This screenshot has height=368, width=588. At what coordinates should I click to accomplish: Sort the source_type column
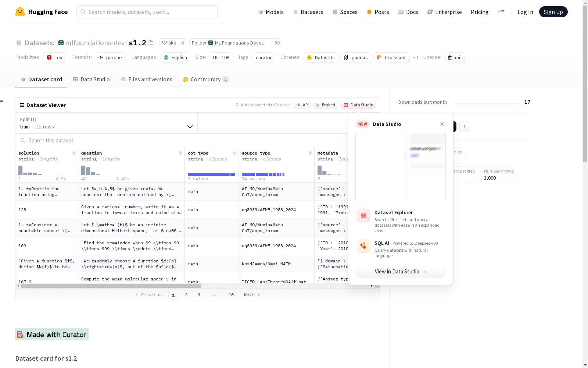310,153
